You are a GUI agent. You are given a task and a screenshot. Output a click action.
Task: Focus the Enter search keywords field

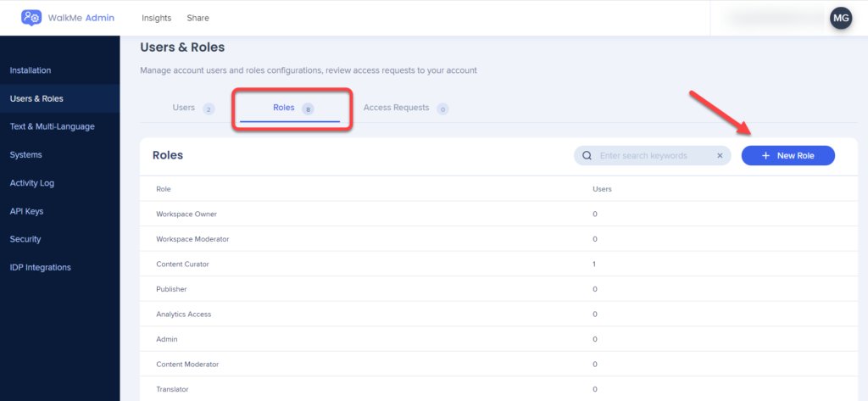654,156
